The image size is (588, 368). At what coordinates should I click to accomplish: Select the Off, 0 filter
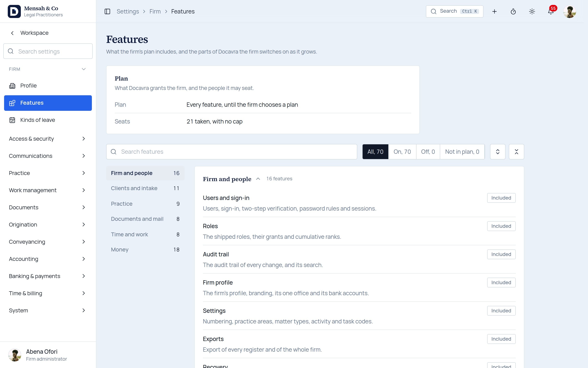point(428,152)
